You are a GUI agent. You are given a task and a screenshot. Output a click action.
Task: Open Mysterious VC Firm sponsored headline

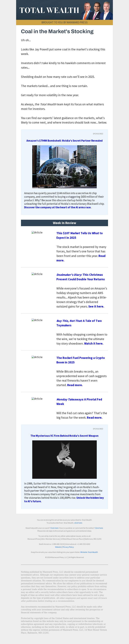click(x=64, y=436)
